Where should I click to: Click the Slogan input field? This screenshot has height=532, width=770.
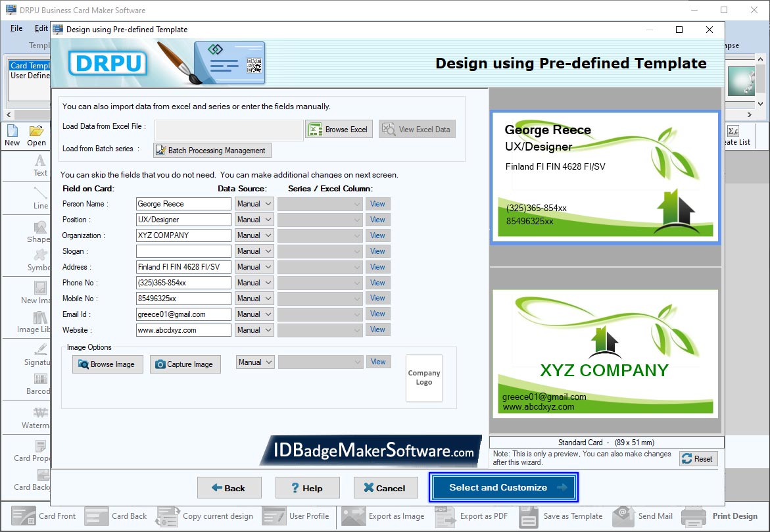pyautogui.click(x=183, y=251)
